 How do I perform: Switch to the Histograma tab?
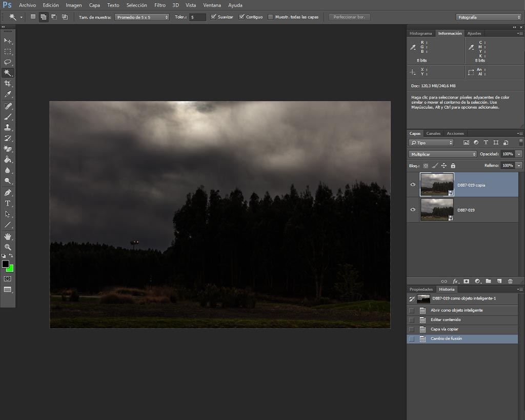(420, 33)
